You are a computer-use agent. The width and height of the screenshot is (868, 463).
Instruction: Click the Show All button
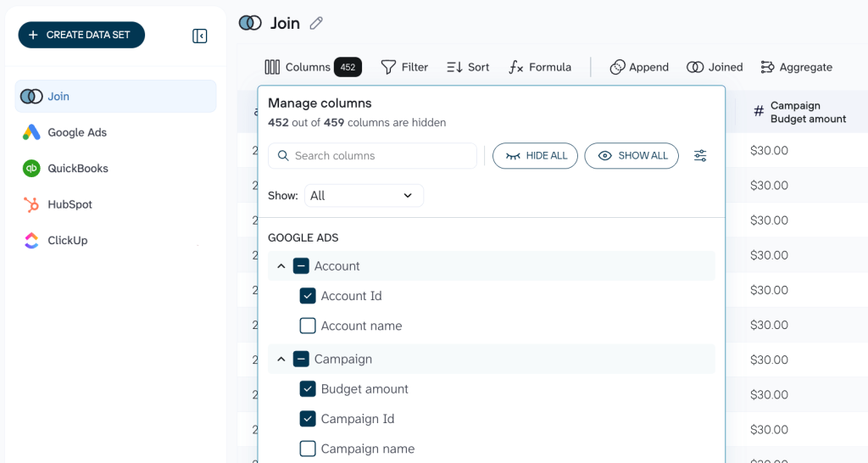coord(632,156)
